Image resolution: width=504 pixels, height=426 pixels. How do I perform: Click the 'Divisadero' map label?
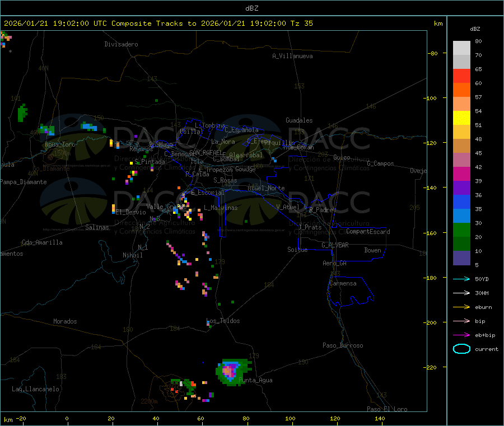[121, 44]
